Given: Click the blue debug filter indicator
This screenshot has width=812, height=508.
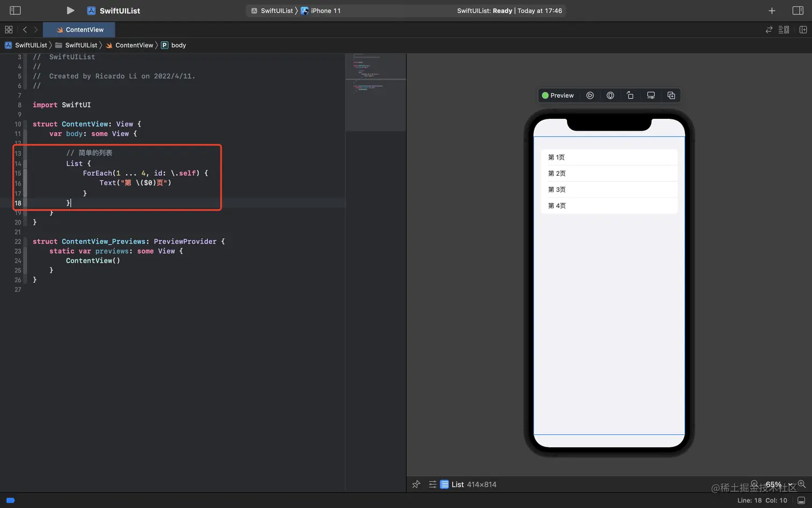Looking at the screenshot, I should (x=10, y=500).
